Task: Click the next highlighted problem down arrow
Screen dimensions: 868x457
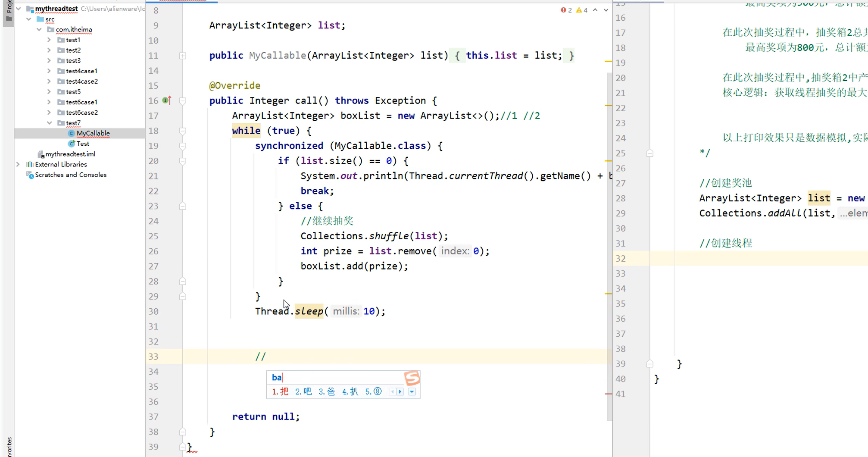Action: coord(605,9)
